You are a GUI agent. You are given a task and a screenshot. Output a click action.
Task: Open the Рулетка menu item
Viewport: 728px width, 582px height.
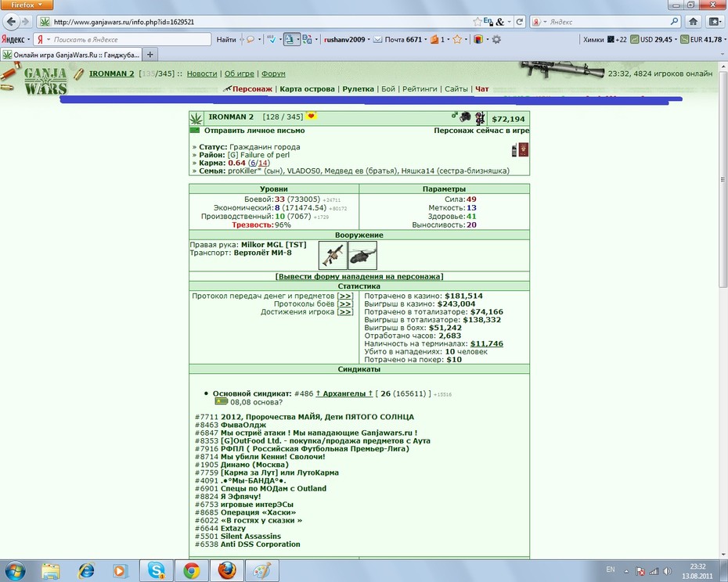358,88
